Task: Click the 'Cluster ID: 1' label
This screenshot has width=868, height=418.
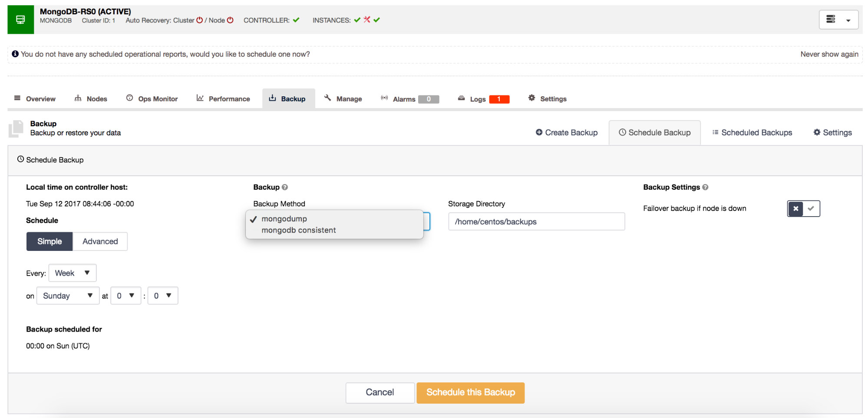Action: 99,20
